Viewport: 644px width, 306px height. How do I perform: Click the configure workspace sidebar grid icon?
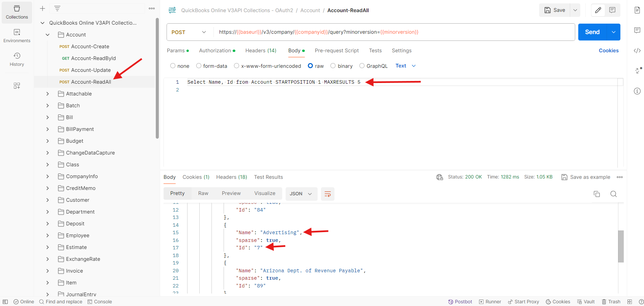[17, 86]
